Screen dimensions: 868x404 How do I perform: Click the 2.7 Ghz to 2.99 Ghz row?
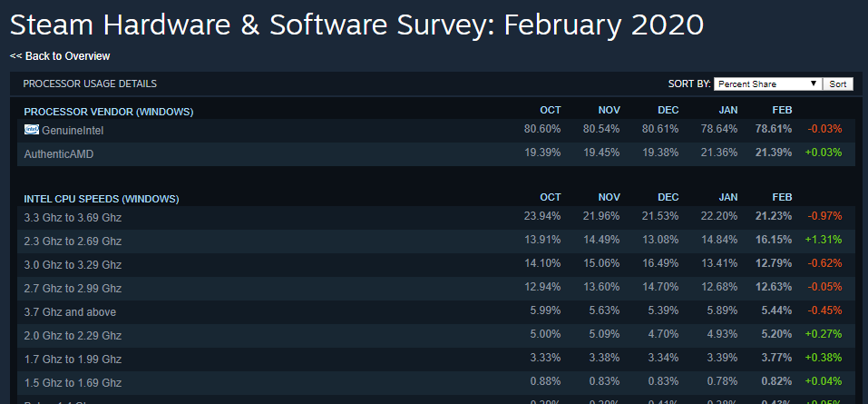point(73,289)
